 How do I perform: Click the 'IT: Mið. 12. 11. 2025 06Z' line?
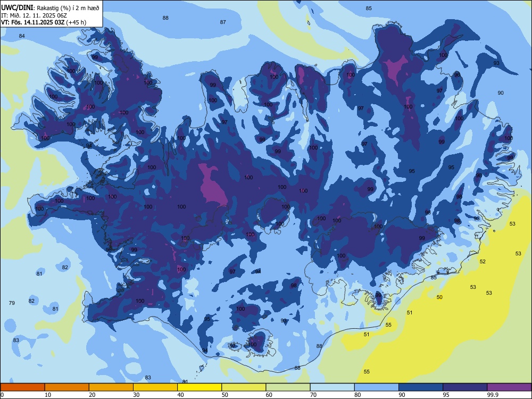34,15
